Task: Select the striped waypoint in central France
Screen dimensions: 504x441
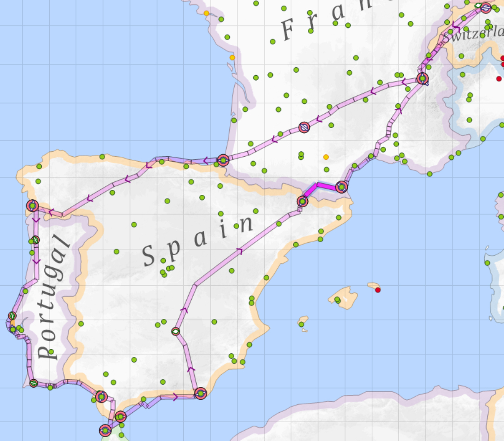Action: [x=304, y=128]
